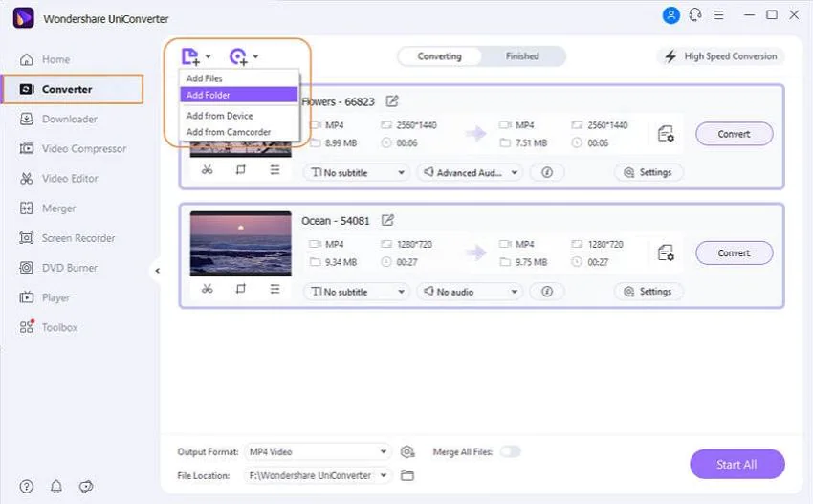813x504 pixels.
Task: Click the Toolbox sidebar icon
Action: click(26, 327)
